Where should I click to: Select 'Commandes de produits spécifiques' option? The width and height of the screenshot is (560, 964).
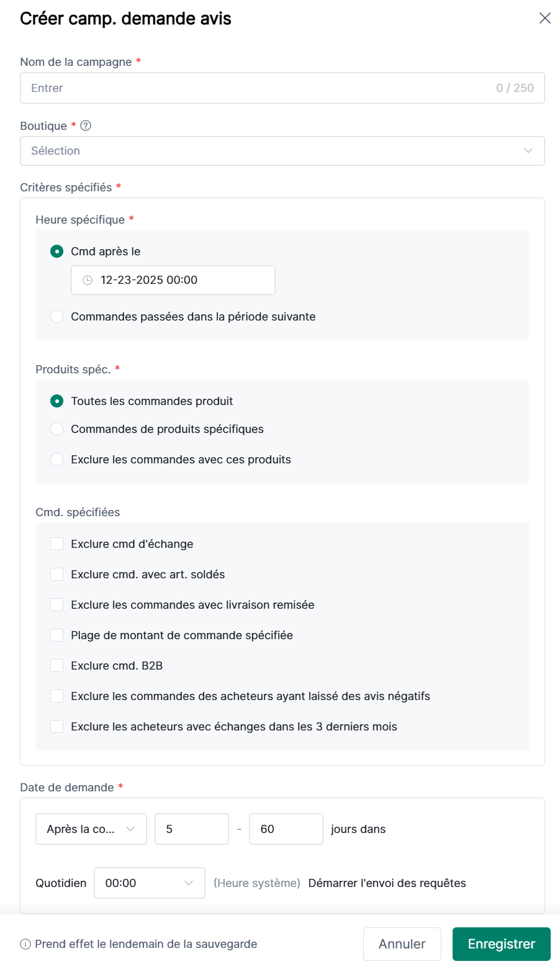pos(57,429)
